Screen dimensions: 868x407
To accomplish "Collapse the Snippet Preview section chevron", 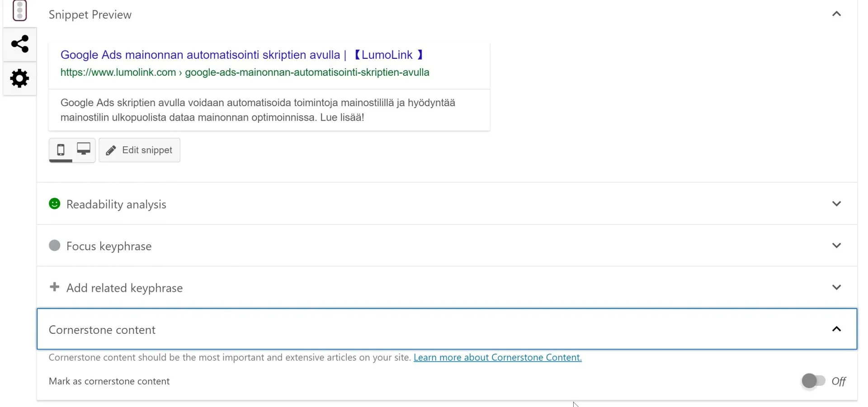I will tap(836, 14).
